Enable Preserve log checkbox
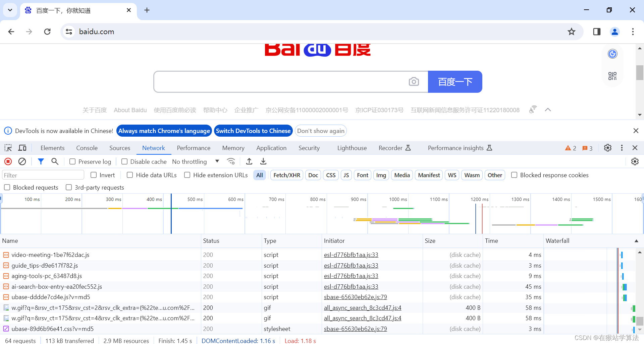The image size is (644, 344). (x=72, y=162)
